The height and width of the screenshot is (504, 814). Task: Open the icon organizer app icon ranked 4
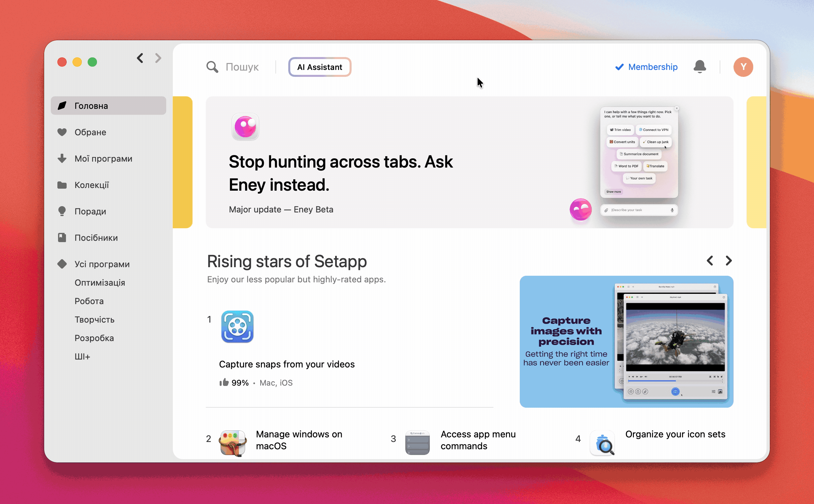(602, 443)
